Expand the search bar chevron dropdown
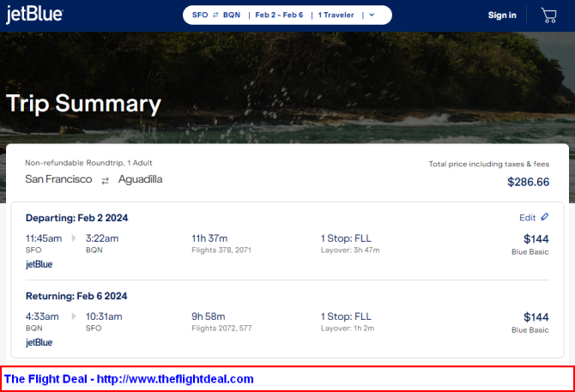This screenshot has width=575, height=392. [x=372, y=15]
